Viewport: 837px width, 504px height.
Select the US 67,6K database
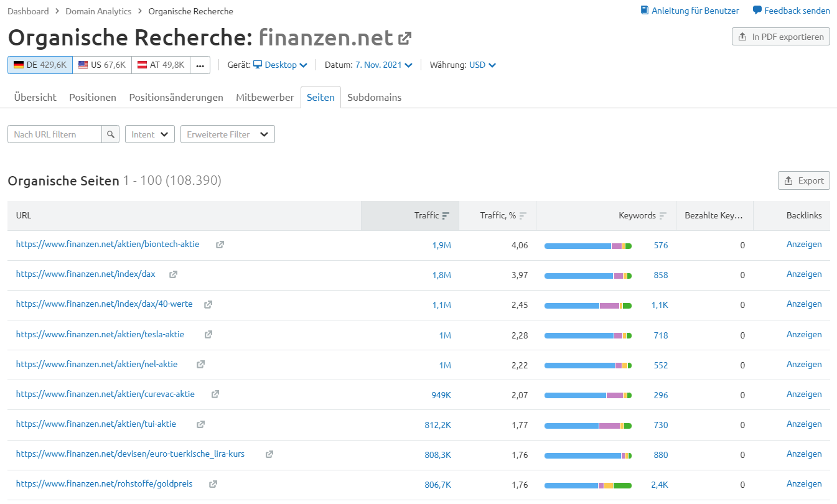102,65
